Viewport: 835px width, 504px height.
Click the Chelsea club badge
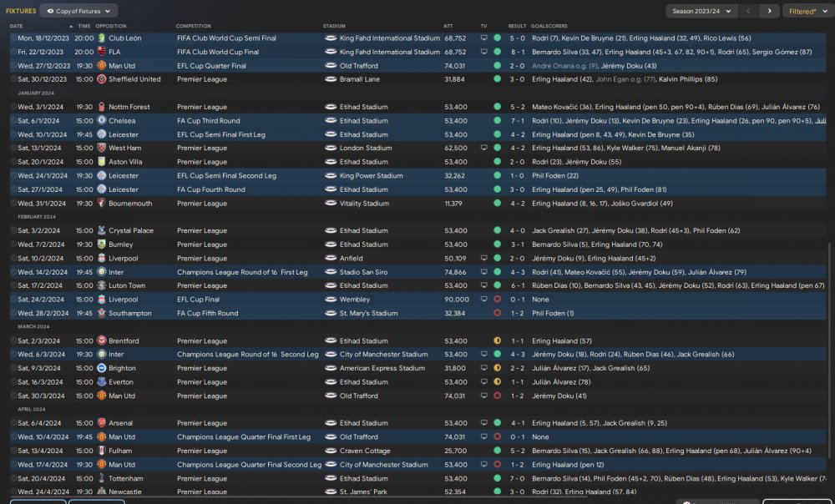[101, 120]
